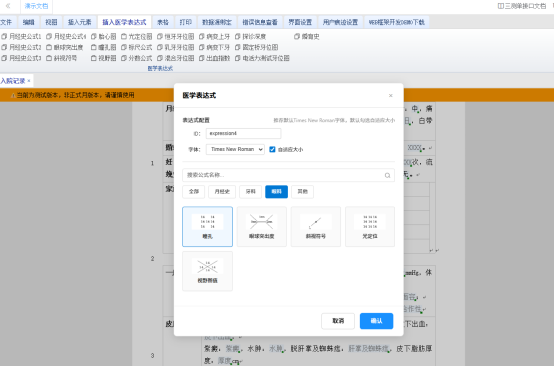The height and width of the screenshot is (366, 554).
Task: Collapse sidebar with double-chevron icon
Action: click(8, 6)
